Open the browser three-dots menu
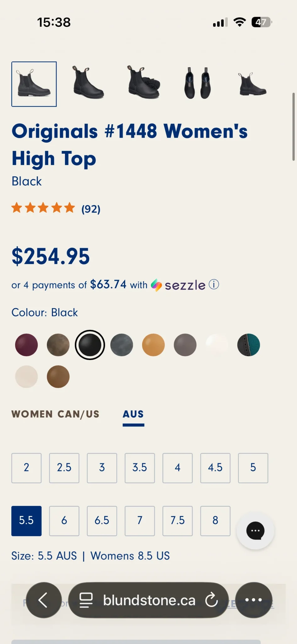This screenshot has height=644, width=297. [x=254, y=600]
